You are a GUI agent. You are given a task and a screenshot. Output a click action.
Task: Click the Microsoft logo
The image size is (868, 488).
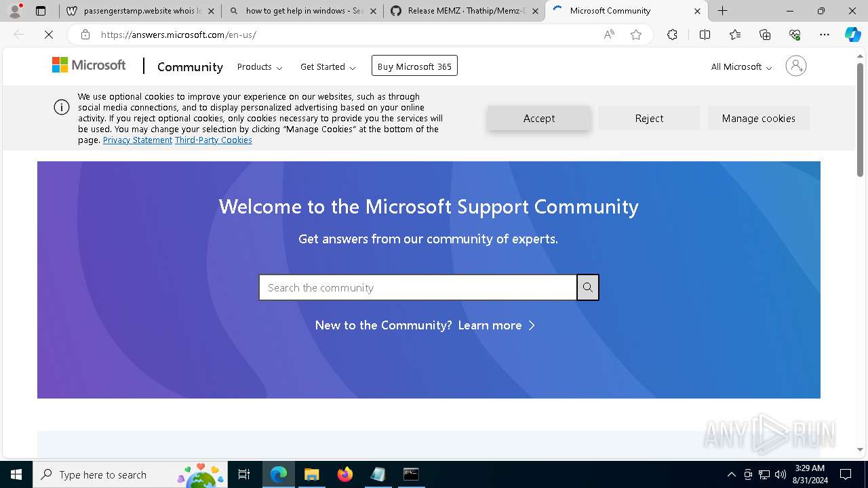pos(89,65)
